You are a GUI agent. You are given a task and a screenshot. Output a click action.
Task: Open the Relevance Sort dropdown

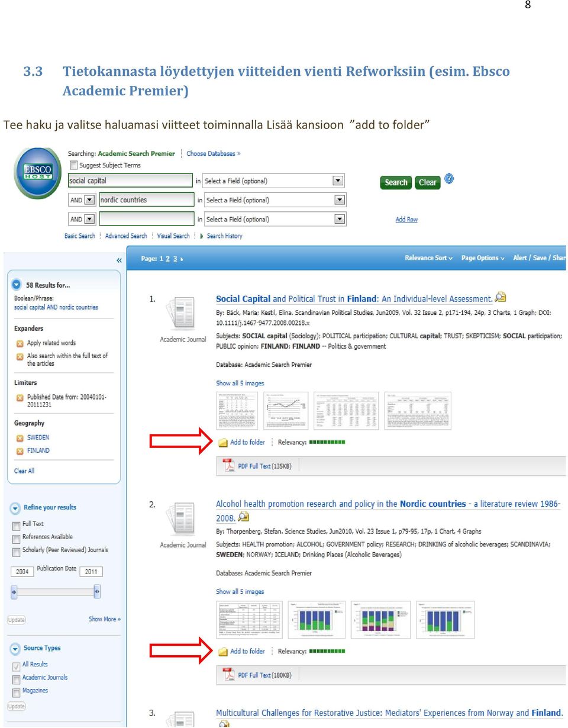click(428, 258)
